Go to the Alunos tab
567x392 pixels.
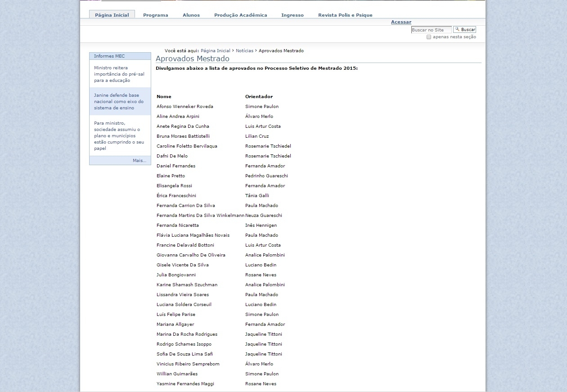[x=191, y=15]
